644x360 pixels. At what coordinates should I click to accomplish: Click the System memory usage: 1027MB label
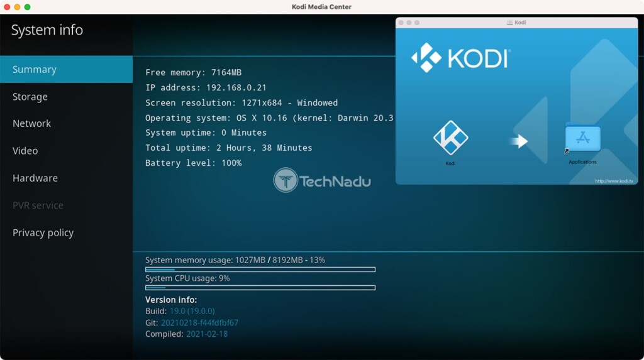click(235, 260)
